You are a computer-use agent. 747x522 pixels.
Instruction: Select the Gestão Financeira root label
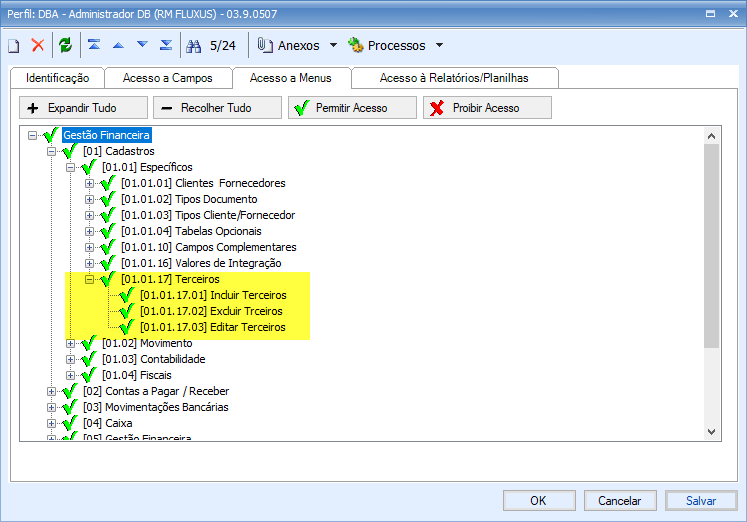coord(107,135)
